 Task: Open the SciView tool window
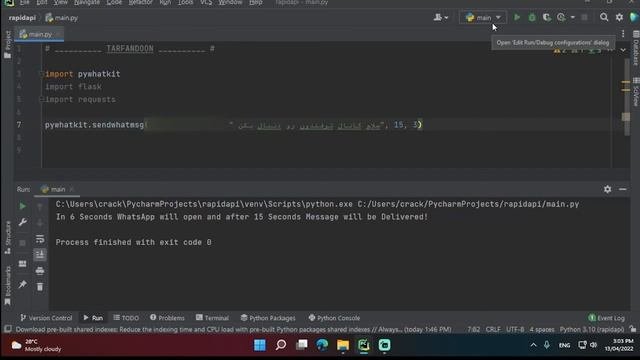(636, 92)
